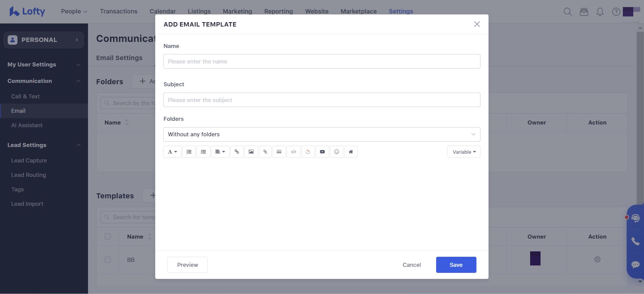Open the People menu
This screenshot has height=294, width=644.
click(x=74, y=11)
